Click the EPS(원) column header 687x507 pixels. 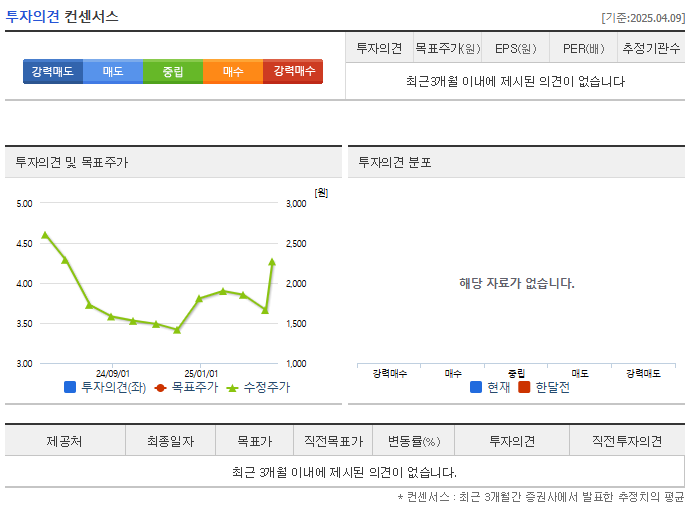[515, 48]
